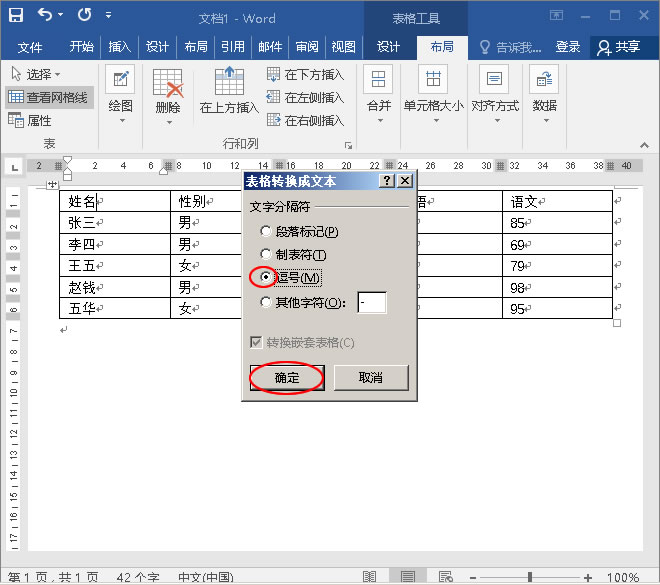Click the zoom slider handle
Image resolution: width=660 pixels, height=585 pixels.
pyautogui.click(x=530, y=577)
